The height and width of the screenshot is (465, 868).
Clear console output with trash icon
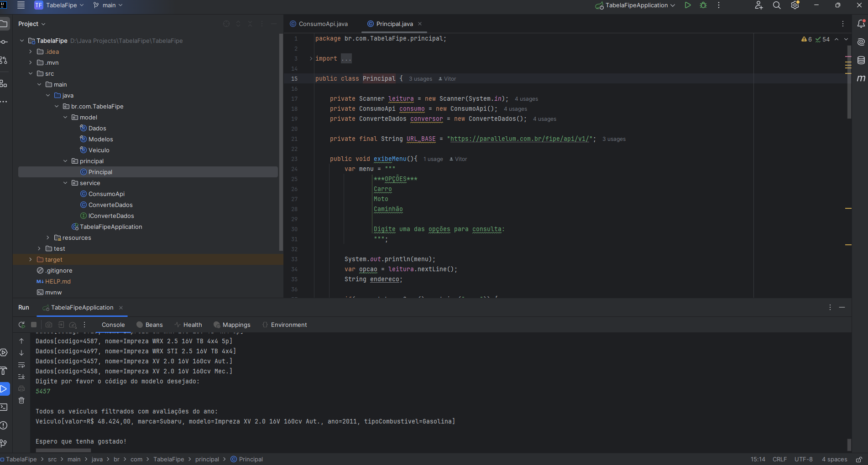pos(21,400)
